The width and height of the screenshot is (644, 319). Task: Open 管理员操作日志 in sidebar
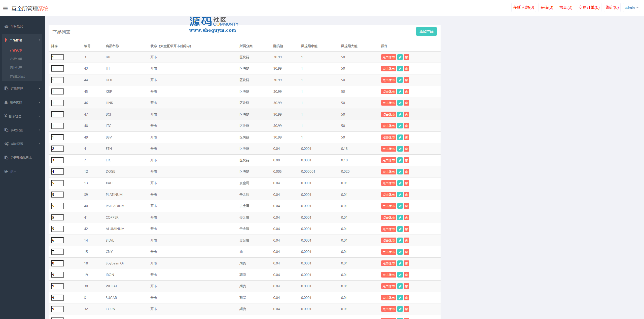[21, 158]
